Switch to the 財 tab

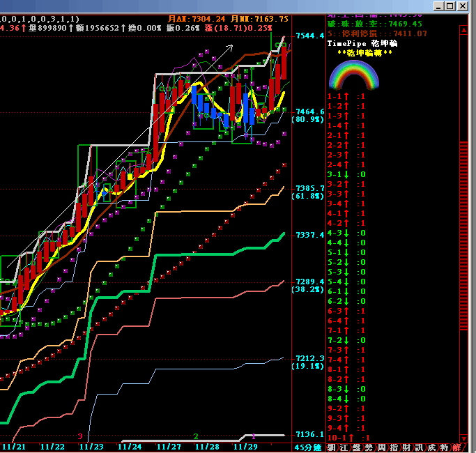(407, 447)
